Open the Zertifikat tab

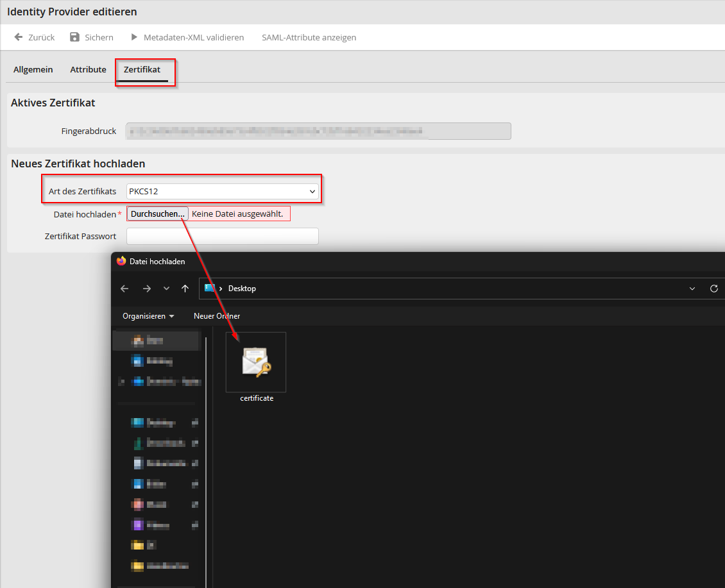pyautogui.click(x=142, y=69)
